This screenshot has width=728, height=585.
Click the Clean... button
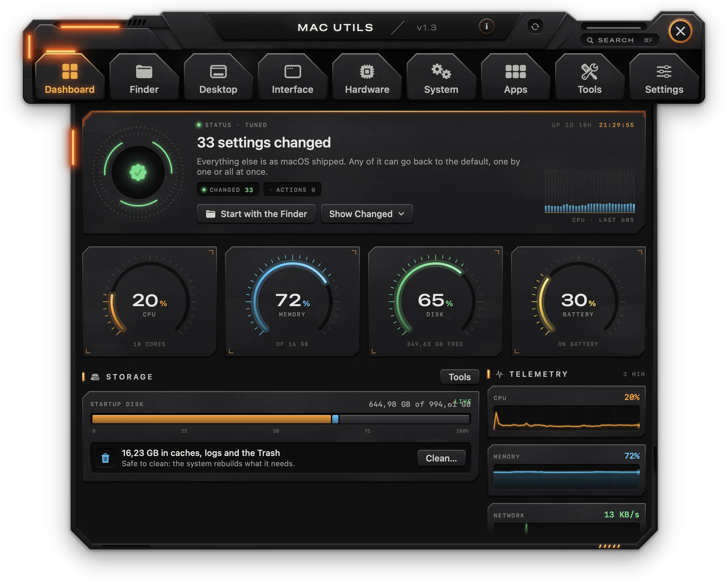(441, 458)
